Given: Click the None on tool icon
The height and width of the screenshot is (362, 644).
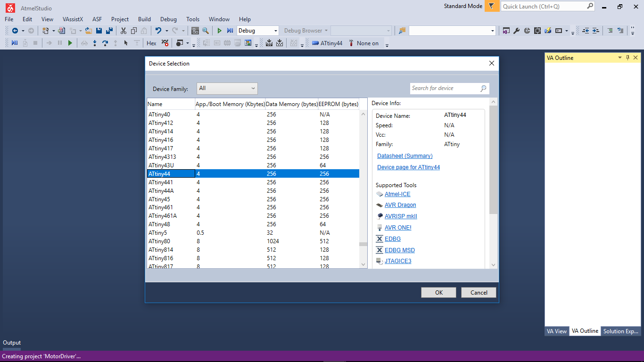Looking at the screenshot, I should pos(351,43).
